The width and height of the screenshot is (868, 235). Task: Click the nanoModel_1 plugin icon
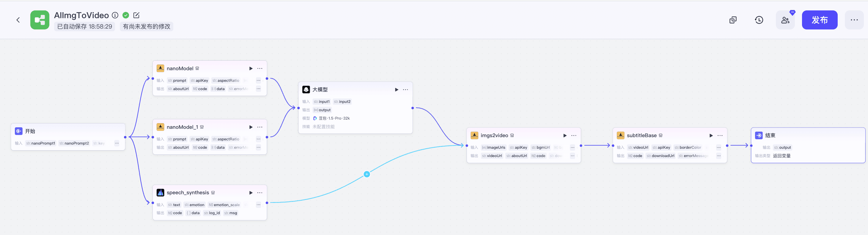point(161,127)
